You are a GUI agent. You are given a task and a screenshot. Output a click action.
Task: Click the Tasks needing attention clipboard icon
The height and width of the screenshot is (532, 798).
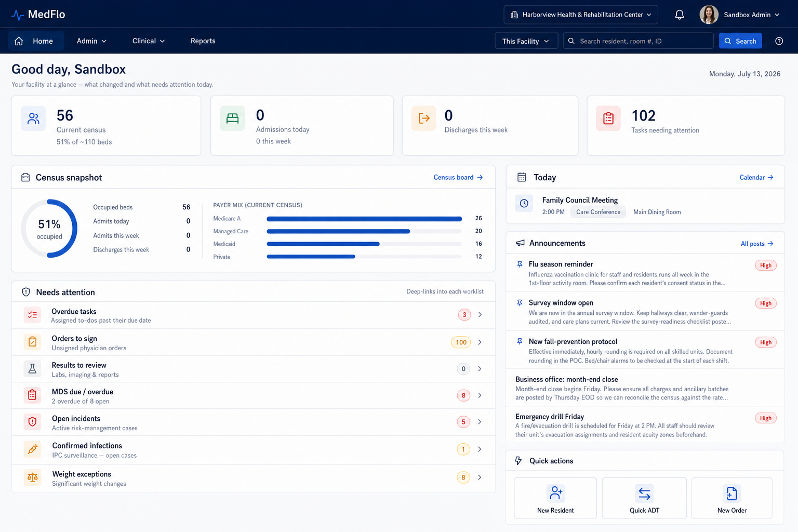coord(608,118)
